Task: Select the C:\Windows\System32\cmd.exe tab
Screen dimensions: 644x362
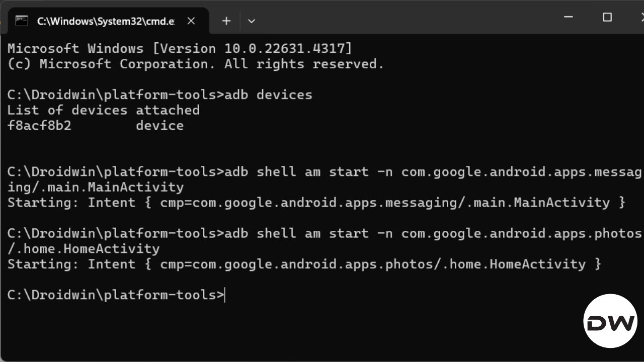Action: click(106, 21)
